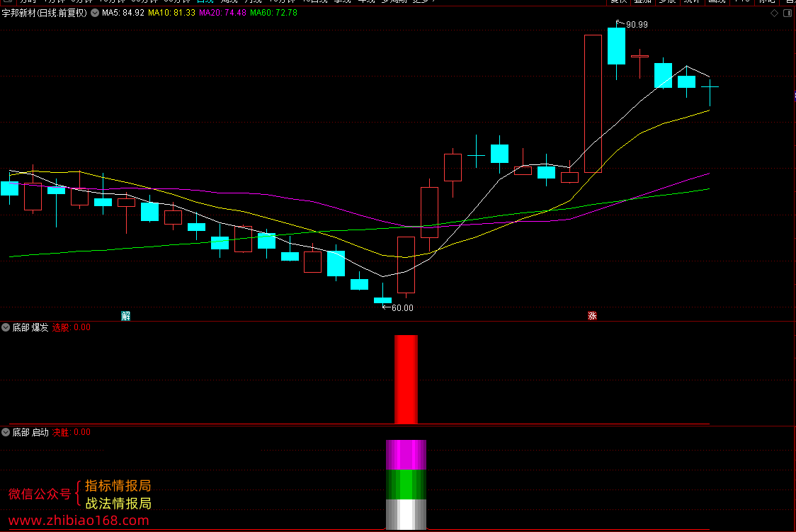The width and height of the screenshot is (796, 532).
Task: Expand the 底部 爆发 indicator menu arrow
Action: click(6, 327)
